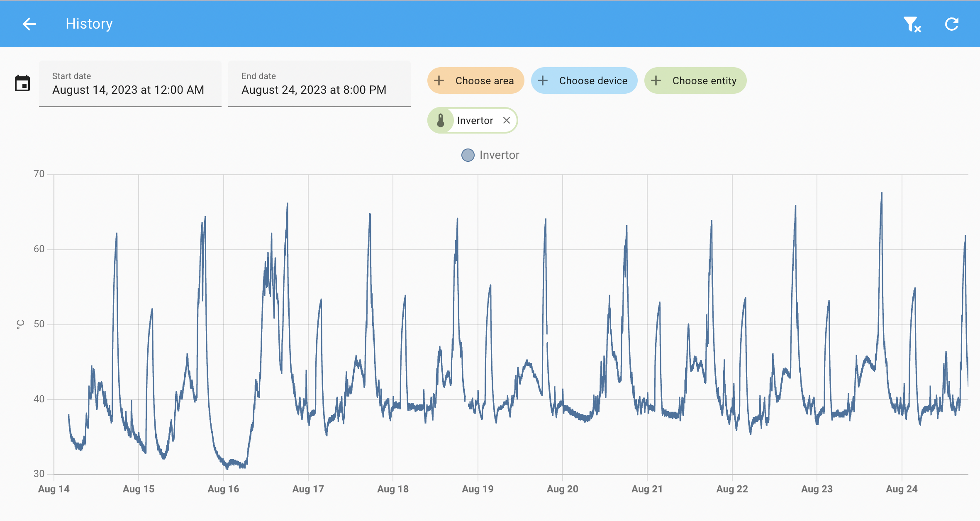980x521 pixels.
Task: Click the plus icon on Choose area
Action: click(439, 80)
